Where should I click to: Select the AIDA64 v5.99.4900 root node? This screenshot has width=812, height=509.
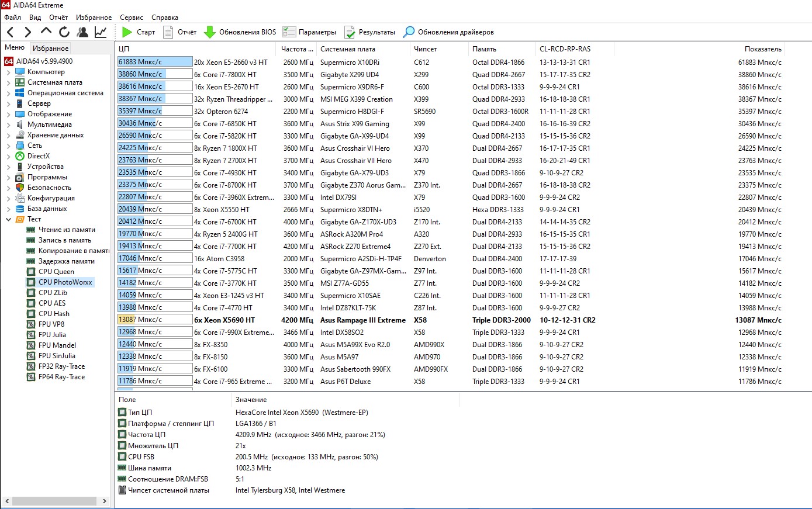tap(39, 61)
